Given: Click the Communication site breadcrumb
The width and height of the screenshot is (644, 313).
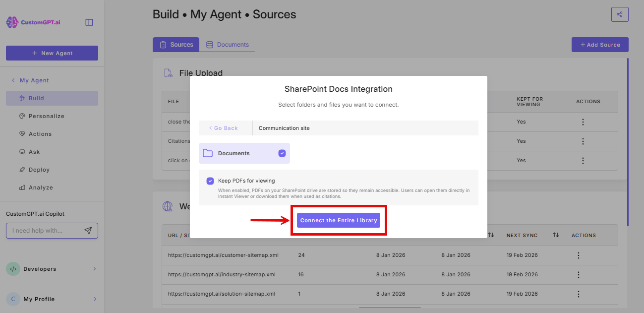Looking at the screenshot, I should 284,128.
